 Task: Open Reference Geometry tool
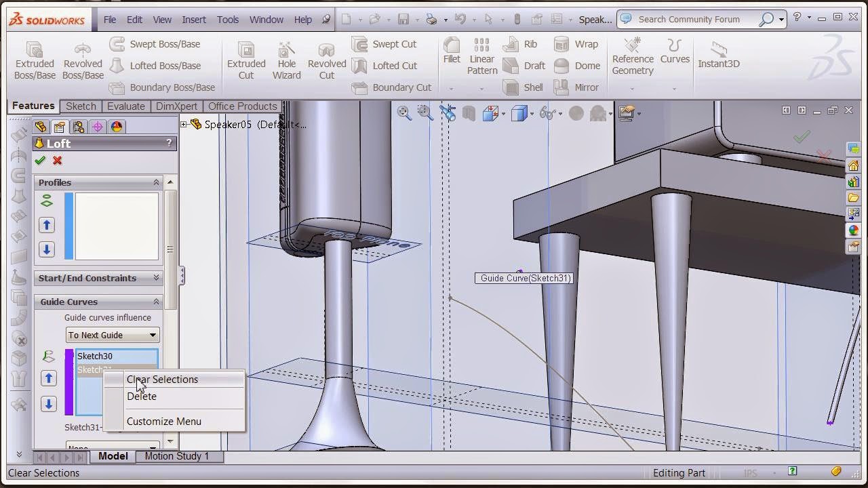[x=633, y=56]
